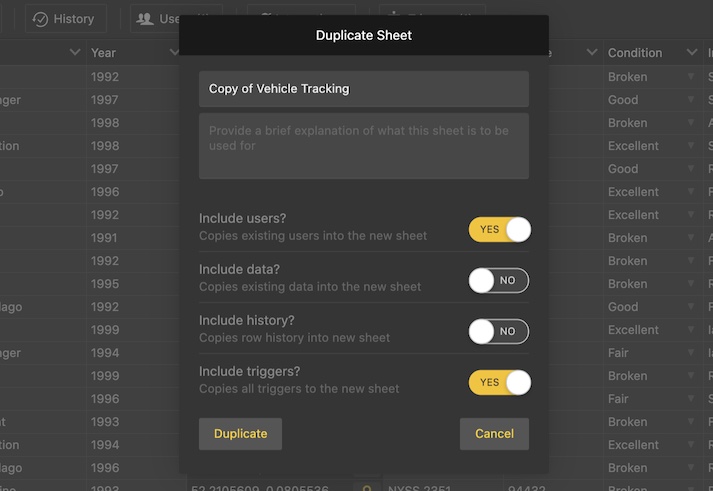Screen dimensions: 713x491
Task: Open the Condition column header chevron
Action: [x=692, y=53]
